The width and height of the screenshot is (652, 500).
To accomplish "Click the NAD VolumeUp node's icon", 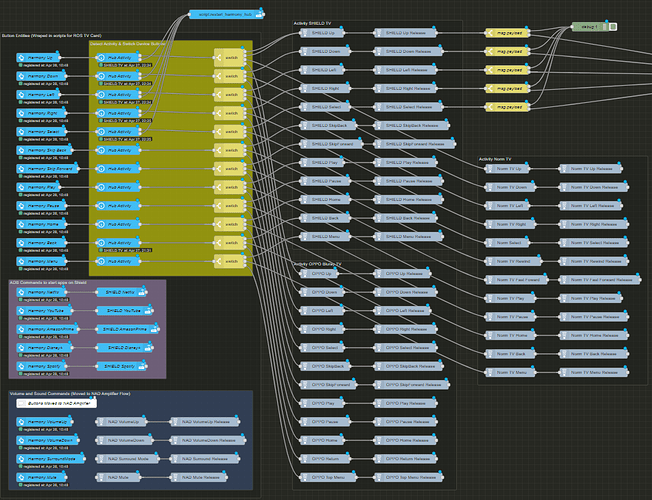I will [100, 422].
